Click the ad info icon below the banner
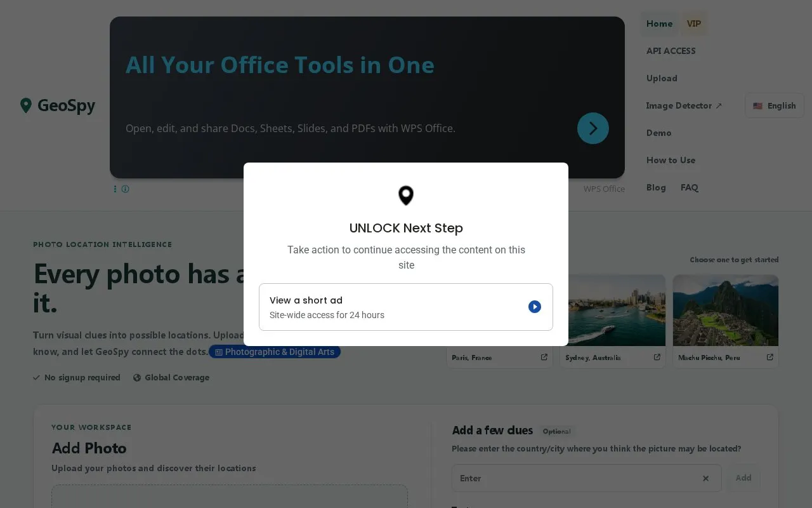812x508 pixels. [125, 189]
